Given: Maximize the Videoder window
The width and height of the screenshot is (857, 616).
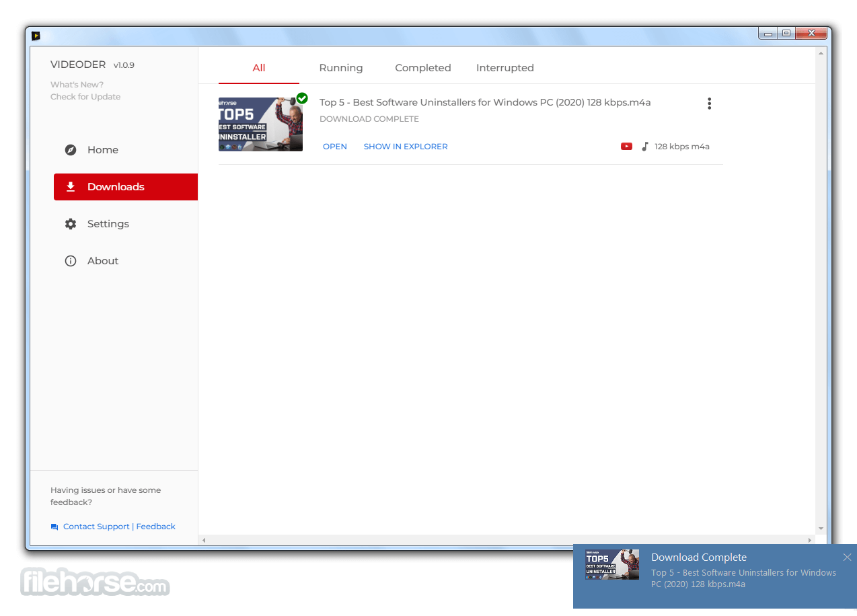Looking at the screenshot, I should pos(786,33).
